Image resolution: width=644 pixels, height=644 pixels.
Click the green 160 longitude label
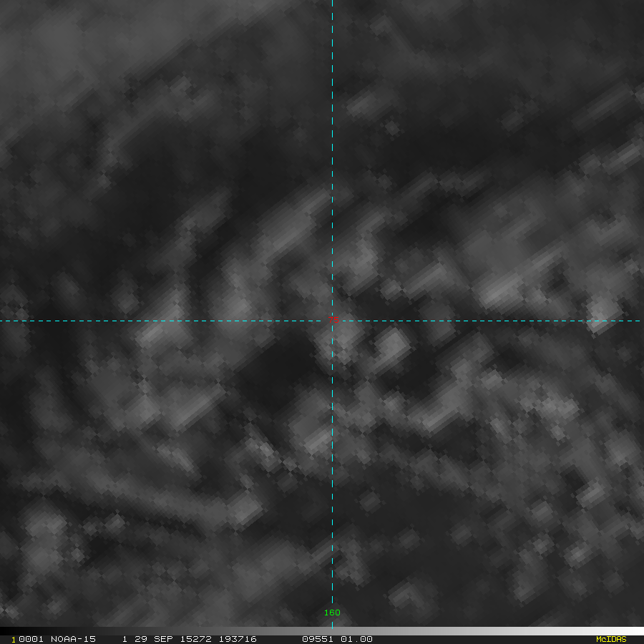332,613
